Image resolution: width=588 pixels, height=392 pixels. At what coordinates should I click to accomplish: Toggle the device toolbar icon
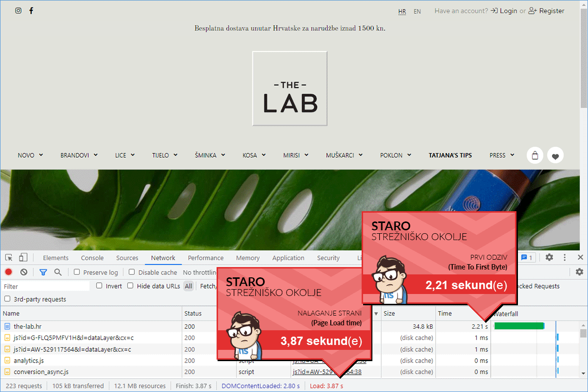click(23, 258)
